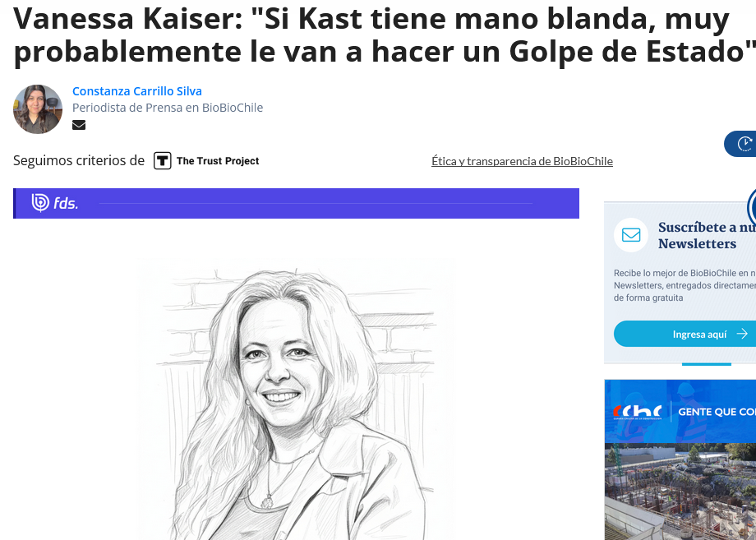The height and width of the screenshot is (540, 756).
Task: Open the Constanza Carrillo Silva author link
Action: 137,91
